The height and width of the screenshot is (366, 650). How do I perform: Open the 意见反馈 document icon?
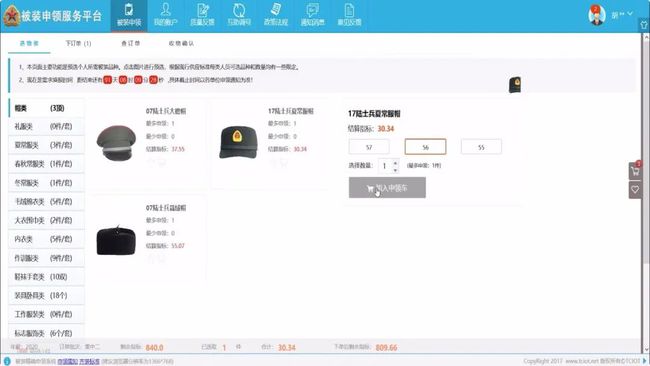[x=349, y=15]
